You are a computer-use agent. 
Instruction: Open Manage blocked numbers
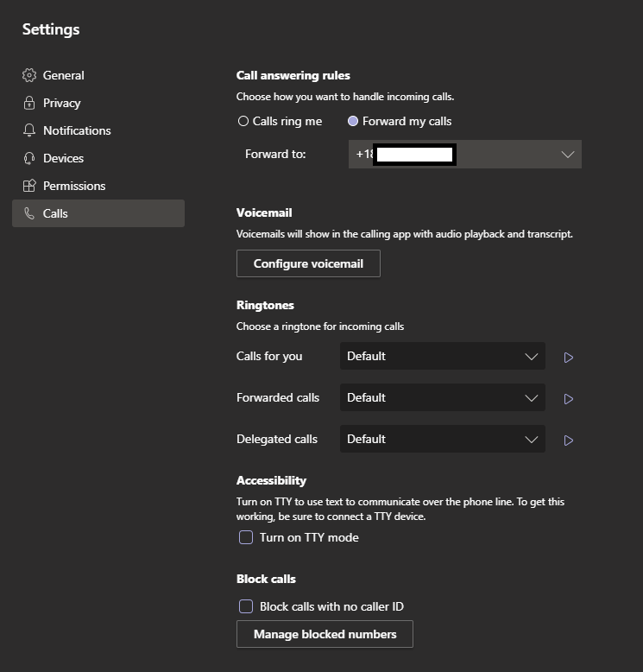click(325, 634)
